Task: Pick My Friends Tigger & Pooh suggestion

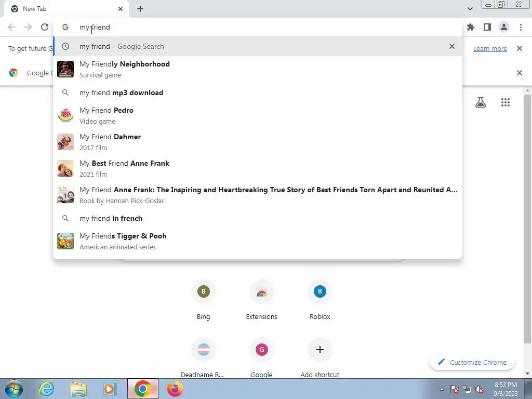Action: point(258,241)
